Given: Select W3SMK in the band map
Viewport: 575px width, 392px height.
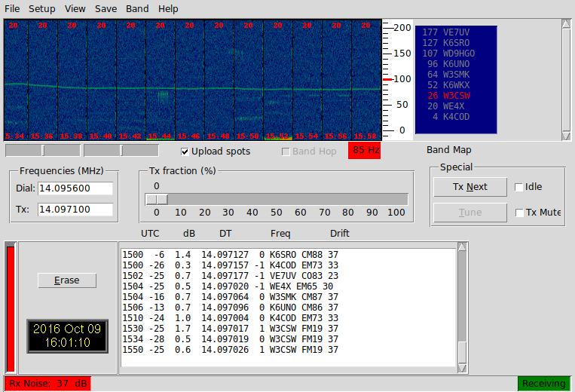Looking at the screenshot, I should pyautogui.click(x=448, y=75).
